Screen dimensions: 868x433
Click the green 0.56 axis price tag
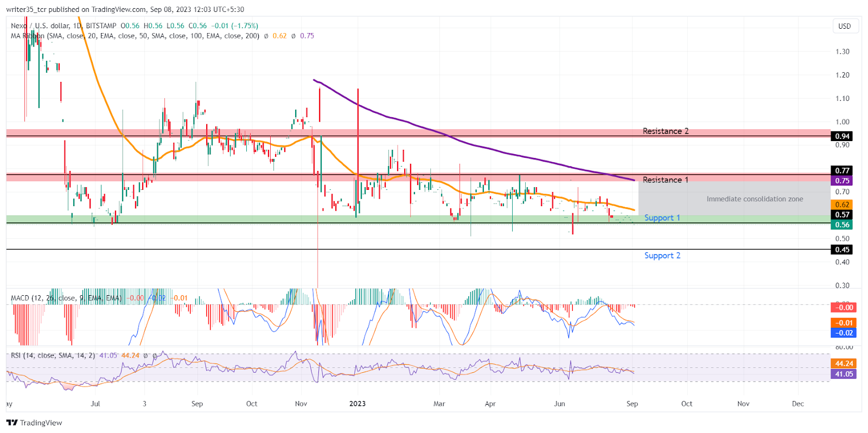pos(842,225)
